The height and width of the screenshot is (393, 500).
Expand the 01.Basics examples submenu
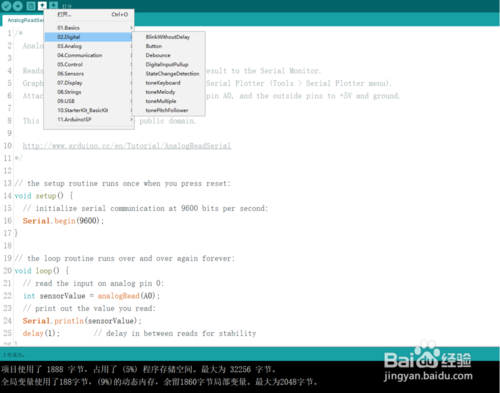tap(89, 28)
